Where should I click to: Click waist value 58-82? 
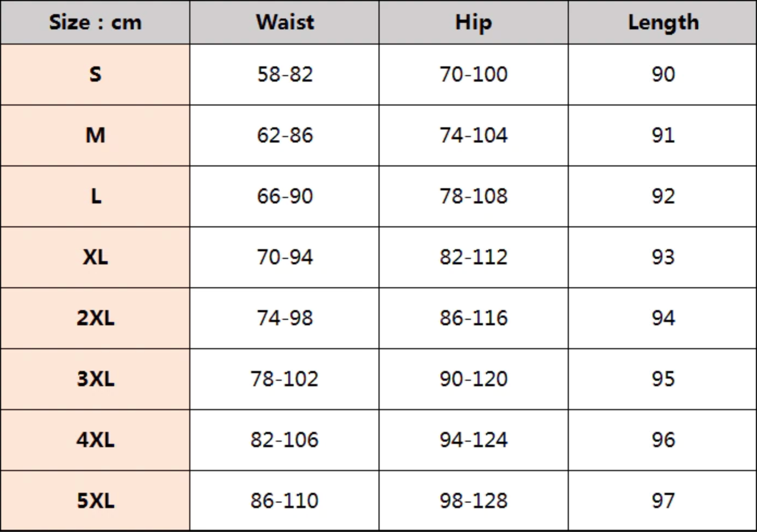pyautogui.click(x=284, y=74)
